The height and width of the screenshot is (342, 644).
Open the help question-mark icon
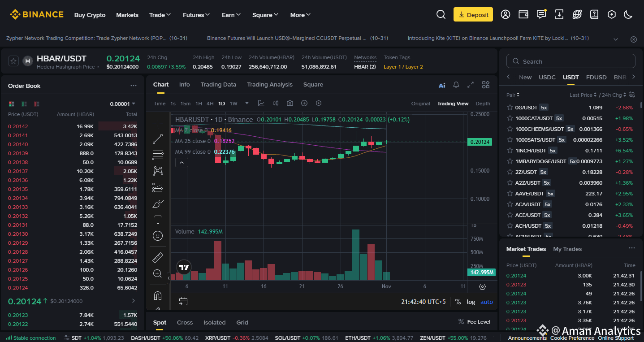594,14
